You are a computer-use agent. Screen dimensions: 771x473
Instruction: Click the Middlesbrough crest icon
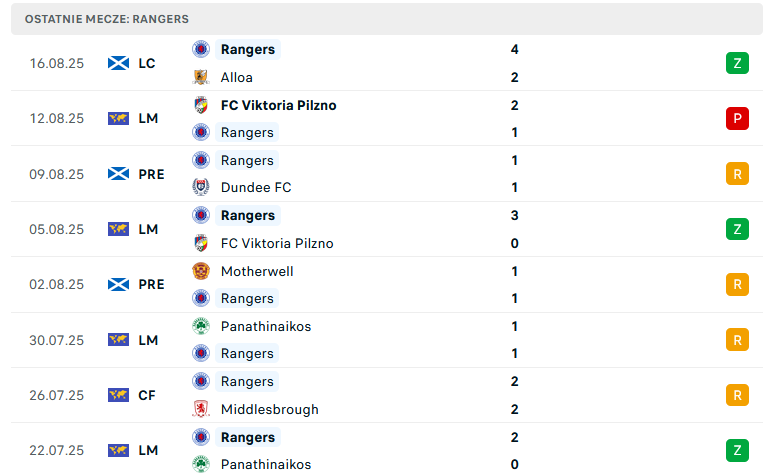[x=201, y=409]
